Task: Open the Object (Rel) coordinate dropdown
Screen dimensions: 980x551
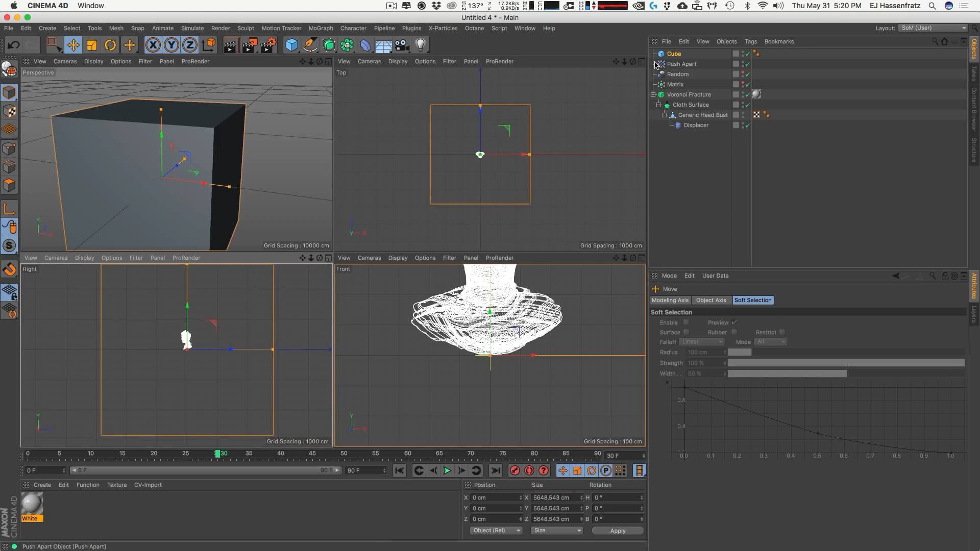Action: 496,531
